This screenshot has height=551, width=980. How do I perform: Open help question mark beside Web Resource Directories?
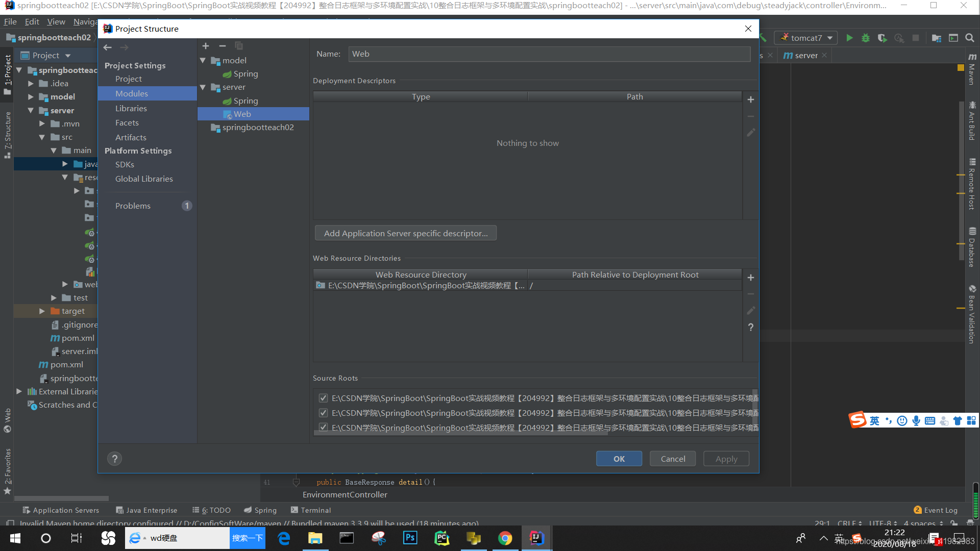751,327
